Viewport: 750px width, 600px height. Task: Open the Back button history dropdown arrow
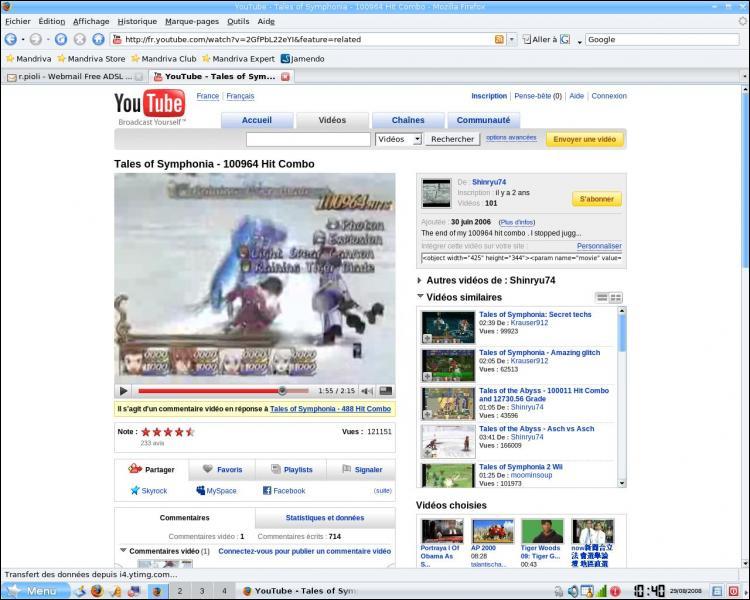tap(22, 39)
